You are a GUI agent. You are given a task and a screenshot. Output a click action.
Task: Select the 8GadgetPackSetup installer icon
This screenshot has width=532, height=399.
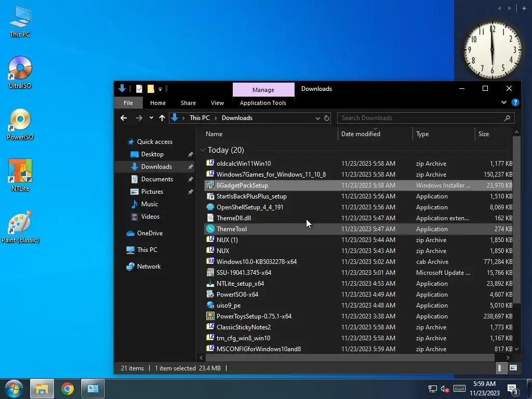(x=210, y=185)
